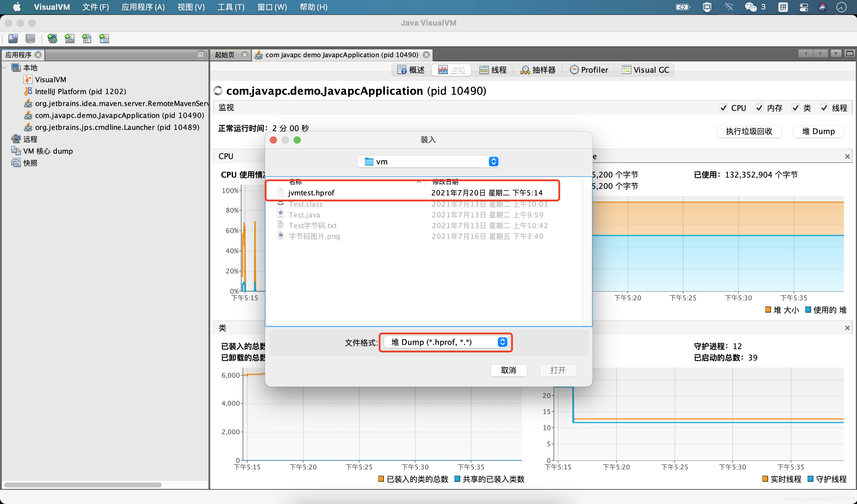Uncheck the CPU monitor checkbox

(x=723, y=108)
